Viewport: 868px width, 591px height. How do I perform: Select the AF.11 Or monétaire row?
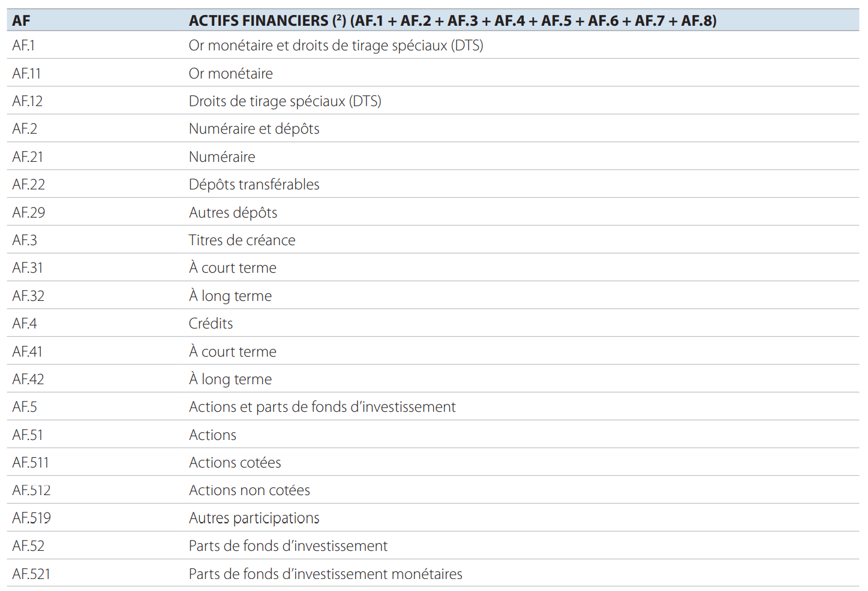tap(231, 74)
